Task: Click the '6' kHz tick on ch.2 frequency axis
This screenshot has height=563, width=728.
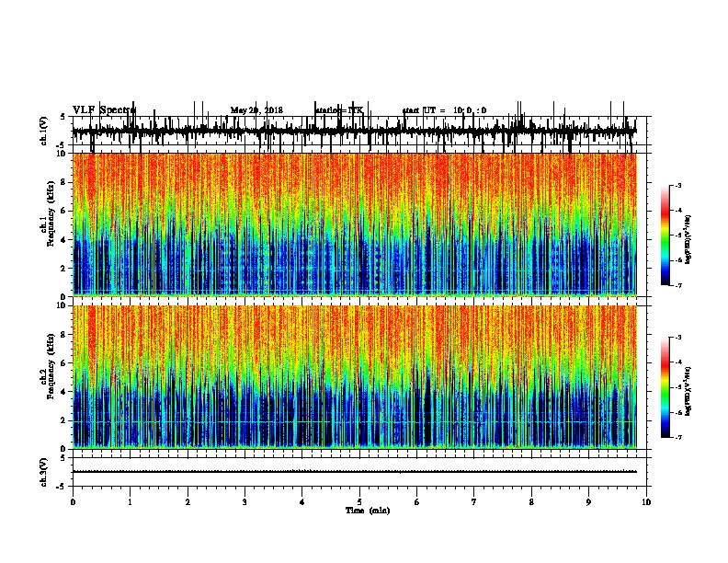Action: coord(65,362)
